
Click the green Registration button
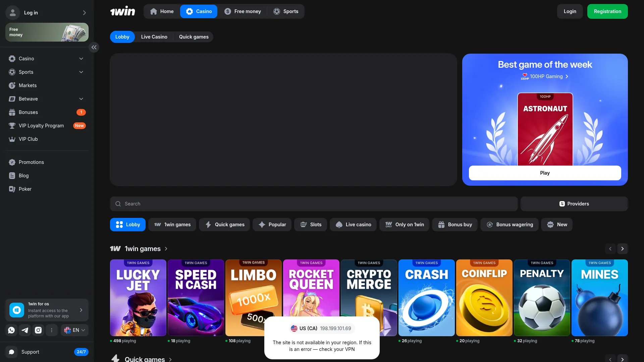pos(607,11)
